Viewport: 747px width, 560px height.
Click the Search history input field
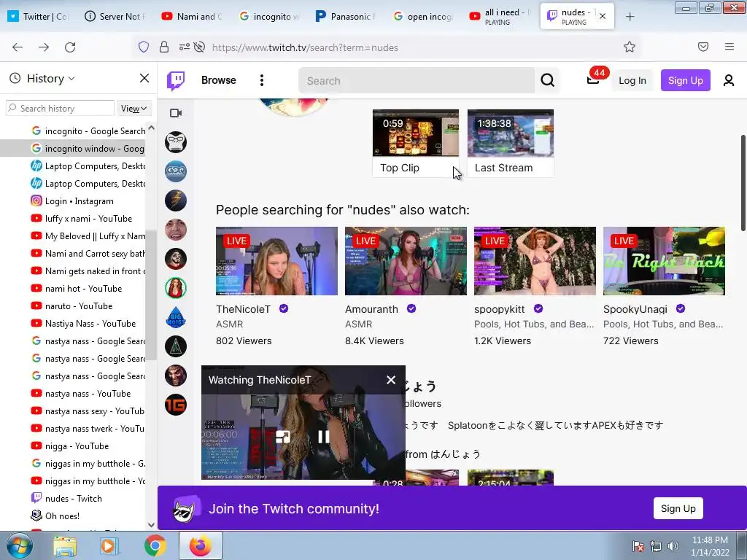tap(60, 108)
